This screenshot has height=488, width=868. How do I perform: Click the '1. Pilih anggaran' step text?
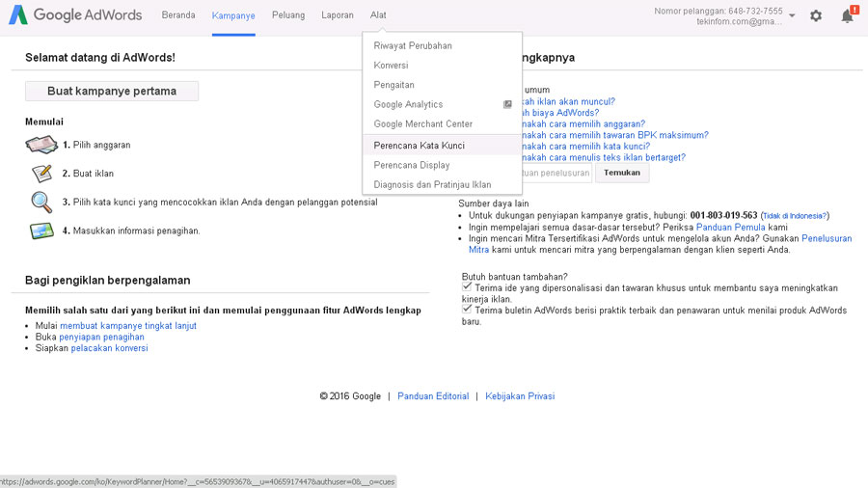click(96, 145)
